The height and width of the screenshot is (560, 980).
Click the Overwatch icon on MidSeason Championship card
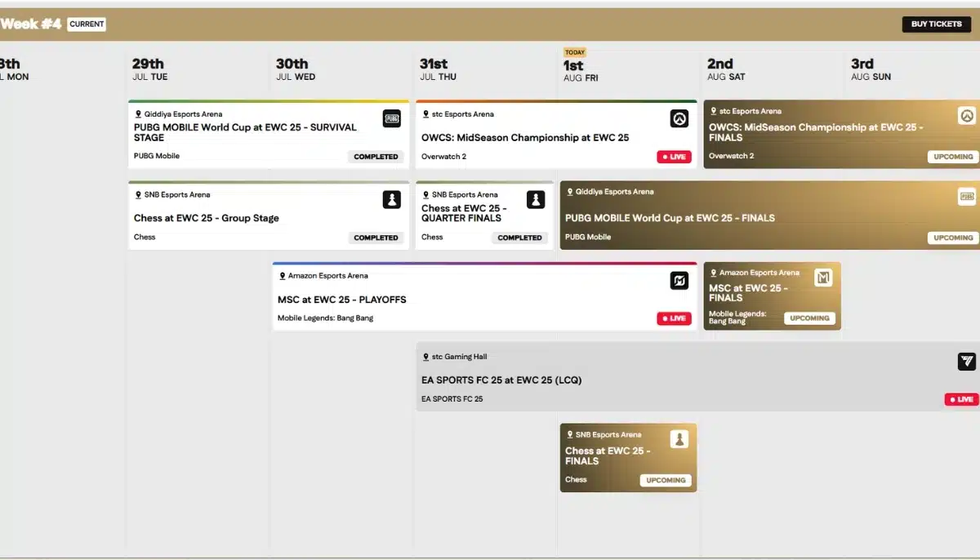[x=679, y=119]
